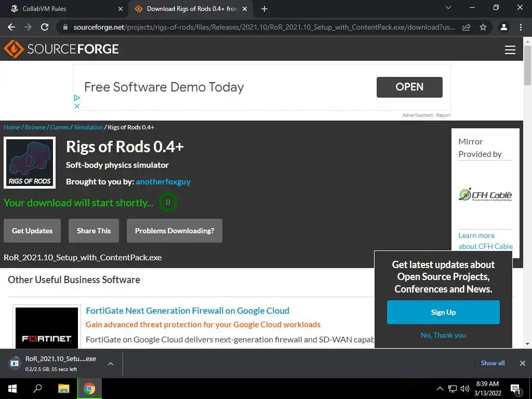The height and width of the screenshot is (399, 532).
Task: Click the network tray icon
Action: click(453, 389)
